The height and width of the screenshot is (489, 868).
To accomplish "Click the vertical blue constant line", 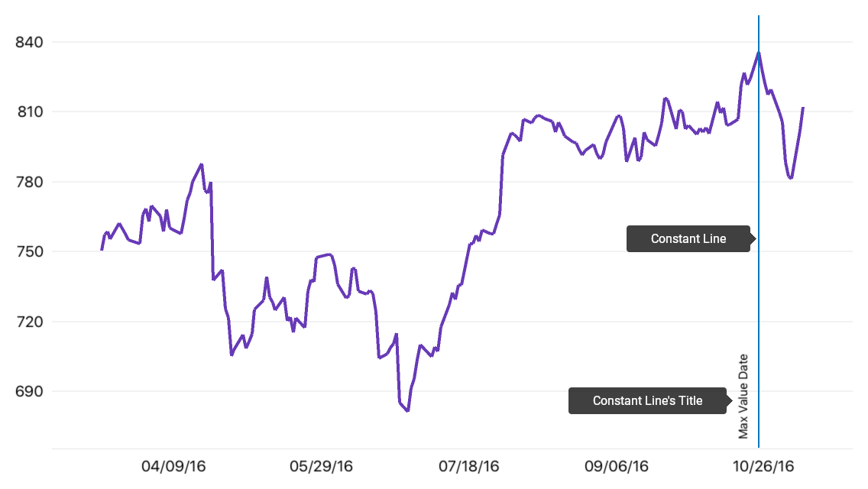I will 759,232.
